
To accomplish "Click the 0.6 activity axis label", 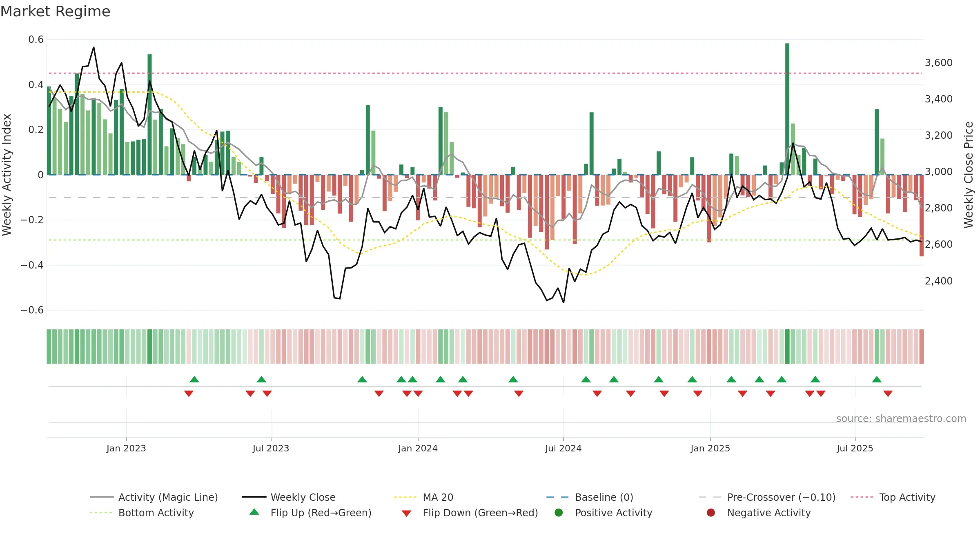I will (x=36, y=40).
